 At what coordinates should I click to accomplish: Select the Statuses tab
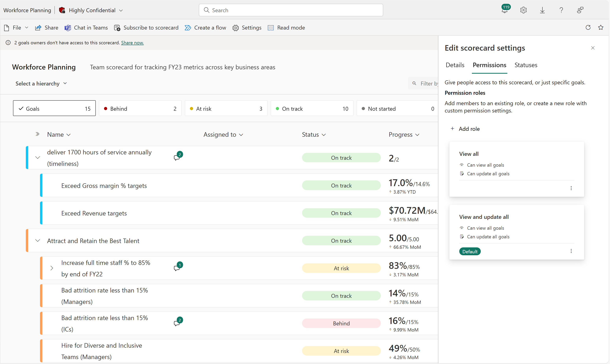(x=525, y=65)
